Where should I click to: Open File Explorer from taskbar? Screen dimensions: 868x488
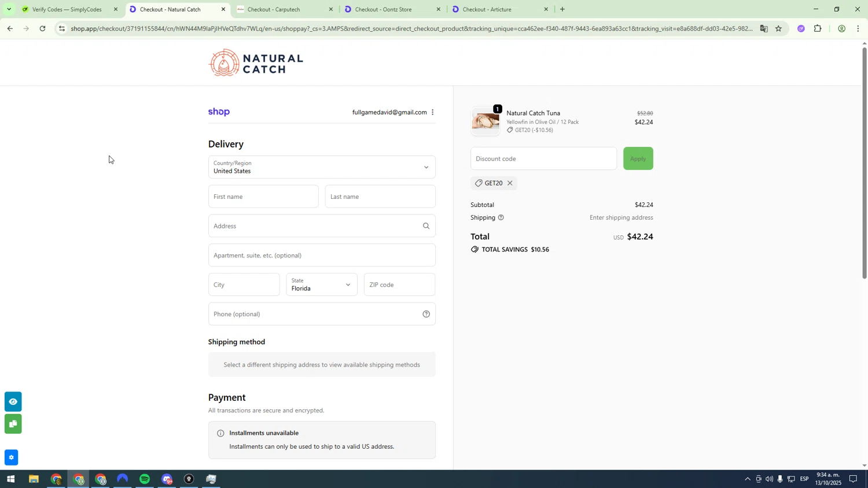(x=34, y=479)
